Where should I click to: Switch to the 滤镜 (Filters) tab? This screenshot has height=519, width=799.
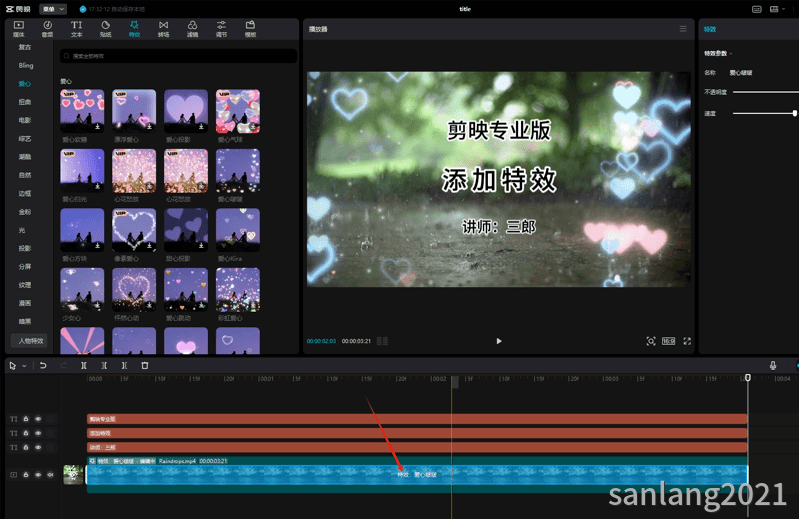pos(192,29)
